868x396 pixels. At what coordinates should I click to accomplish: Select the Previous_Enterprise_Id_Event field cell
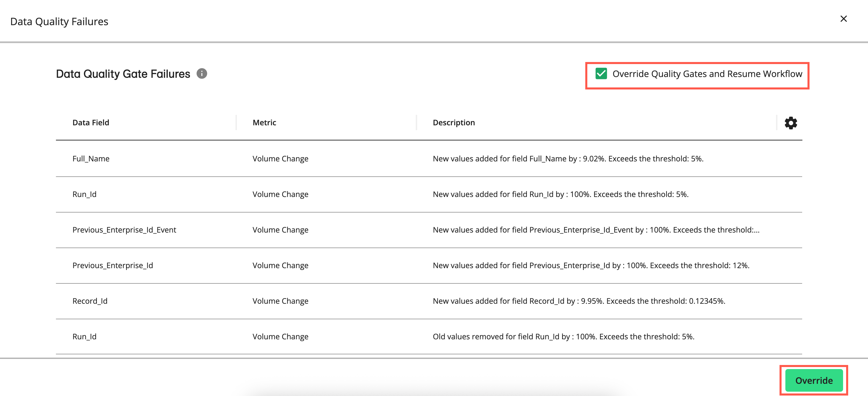tap(124, 230)
